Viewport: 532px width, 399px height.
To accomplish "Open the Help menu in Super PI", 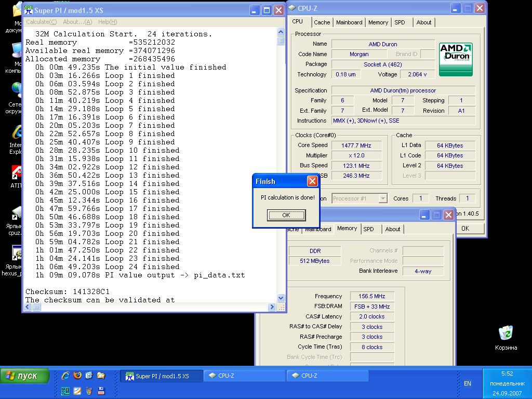I will 108,22.
